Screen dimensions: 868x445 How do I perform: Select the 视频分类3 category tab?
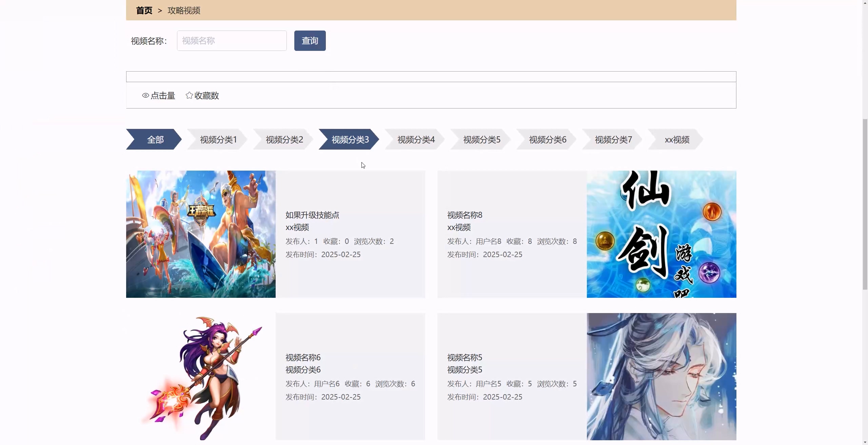tap(350, 139)
